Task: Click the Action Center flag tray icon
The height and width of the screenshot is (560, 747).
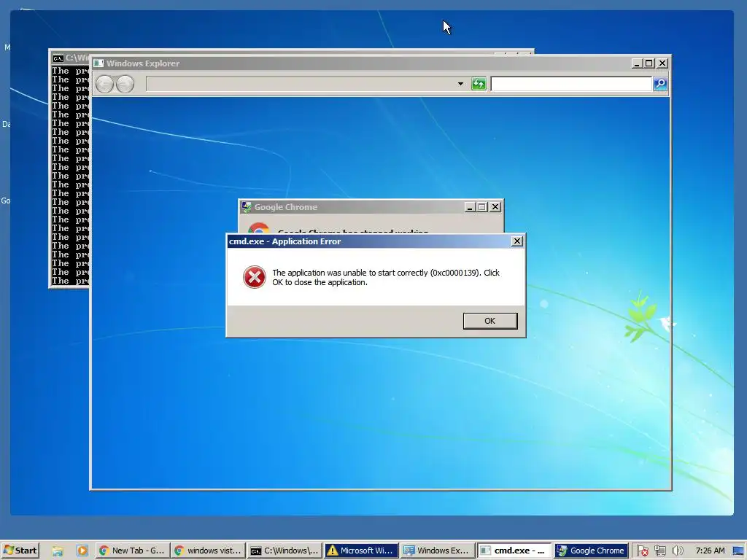Action: 642,551
